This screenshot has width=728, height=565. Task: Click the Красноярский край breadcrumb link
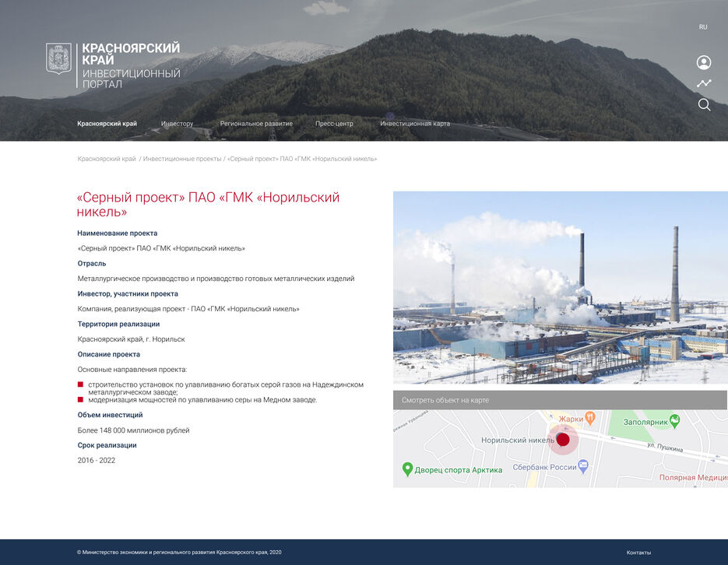point(107,159)
